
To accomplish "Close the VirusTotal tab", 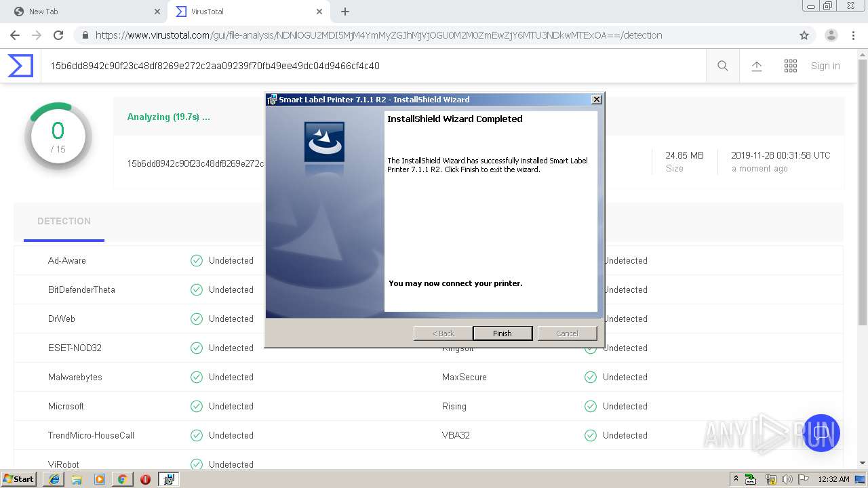I will point(319,12).
